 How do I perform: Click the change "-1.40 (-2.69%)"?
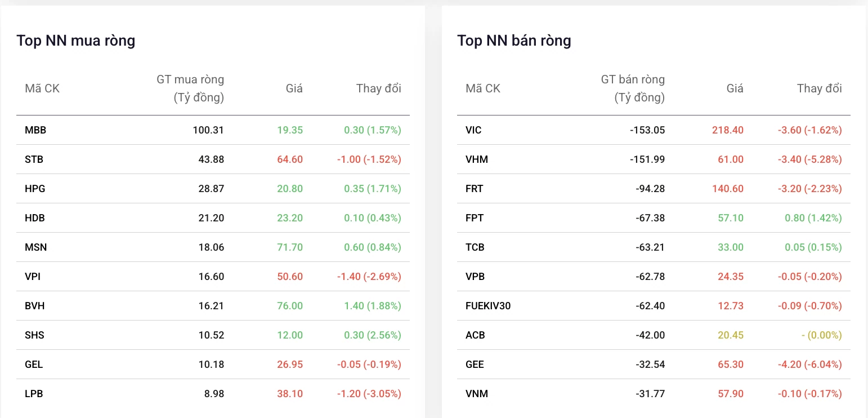pos(369,277)
